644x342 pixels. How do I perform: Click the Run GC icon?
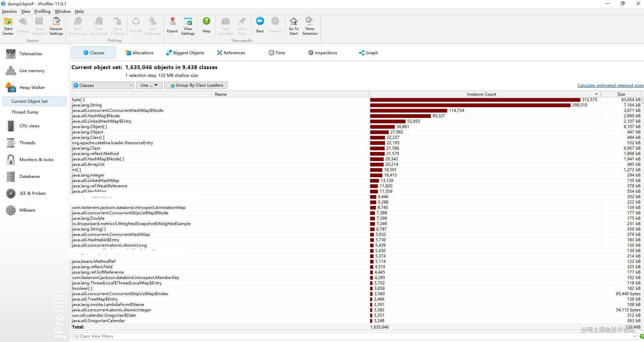[136, 25]
